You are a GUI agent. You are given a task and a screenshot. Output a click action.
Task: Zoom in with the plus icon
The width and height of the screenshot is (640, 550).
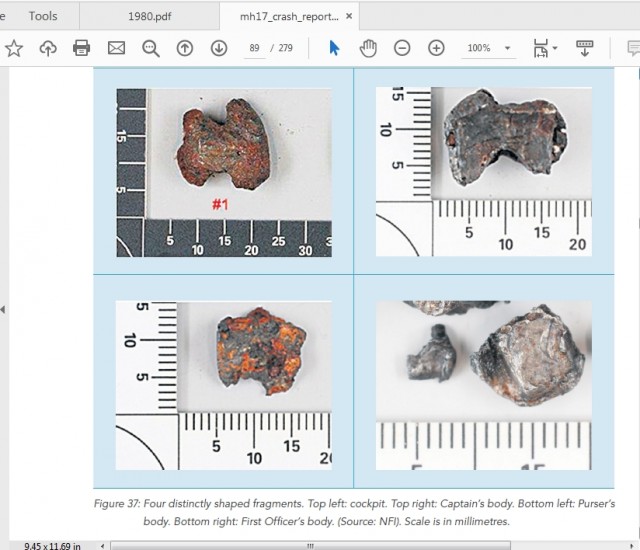436,48
